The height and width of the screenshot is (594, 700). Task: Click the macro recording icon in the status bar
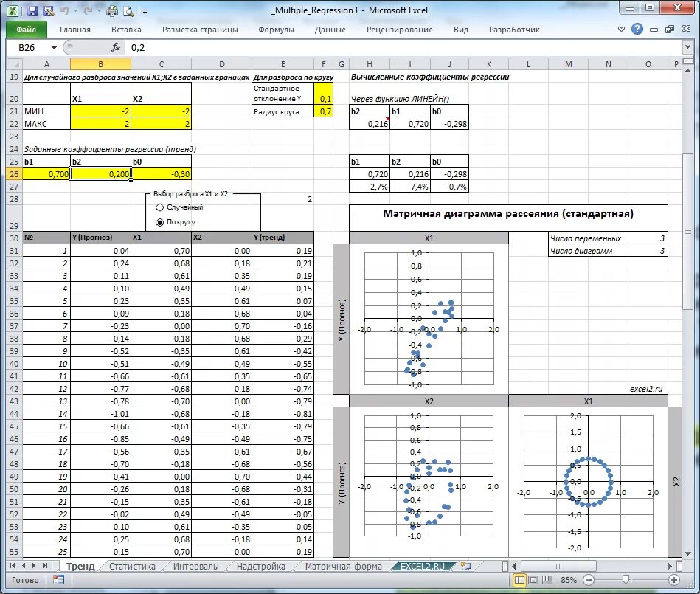tap(58, 580)
